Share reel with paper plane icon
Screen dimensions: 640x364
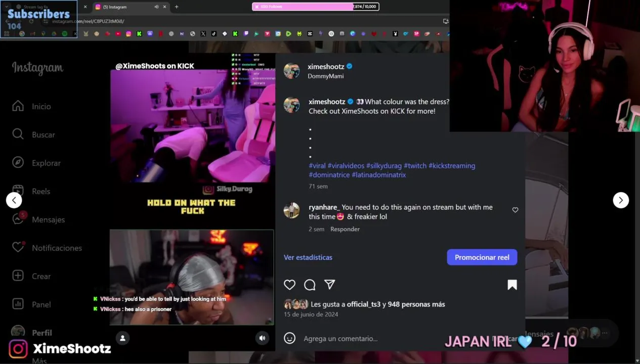pos(330,285)
